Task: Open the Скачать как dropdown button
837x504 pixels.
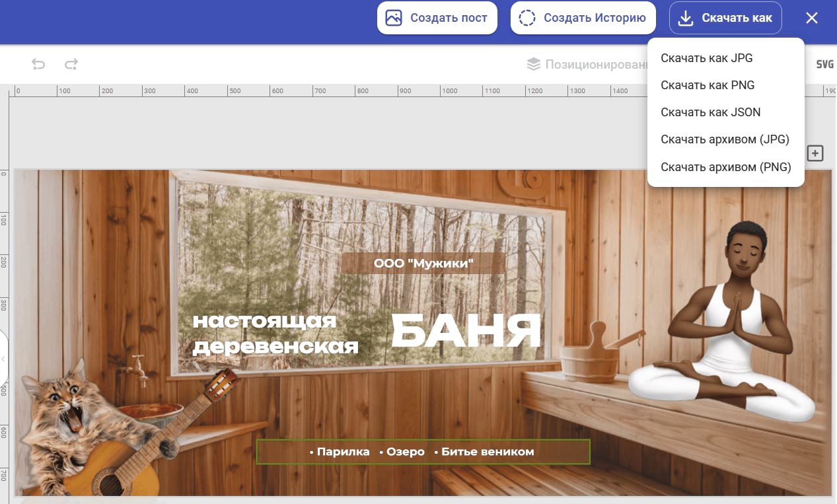Action: (x=725, y=18)
